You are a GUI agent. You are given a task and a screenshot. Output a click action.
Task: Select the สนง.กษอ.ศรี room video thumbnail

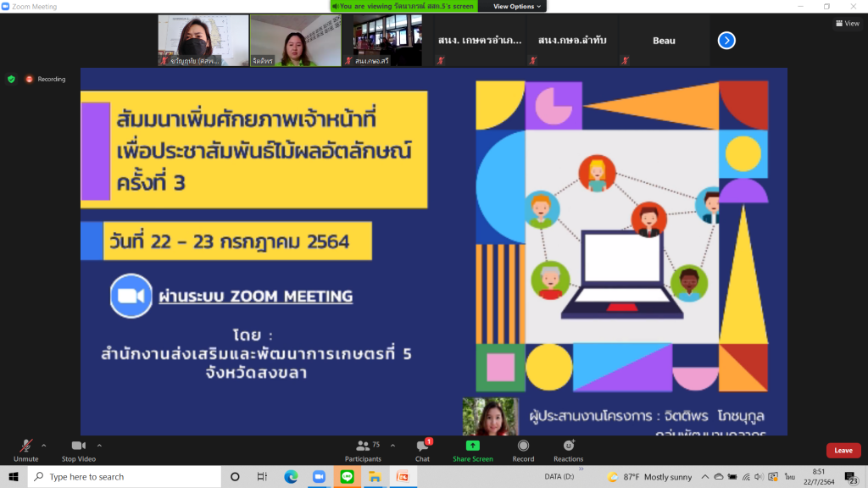(387, 41)
